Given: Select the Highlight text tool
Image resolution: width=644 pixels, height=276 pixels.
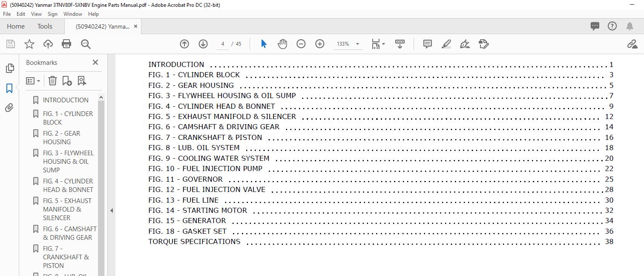Looking at the screenshot, I should (446, 44).
